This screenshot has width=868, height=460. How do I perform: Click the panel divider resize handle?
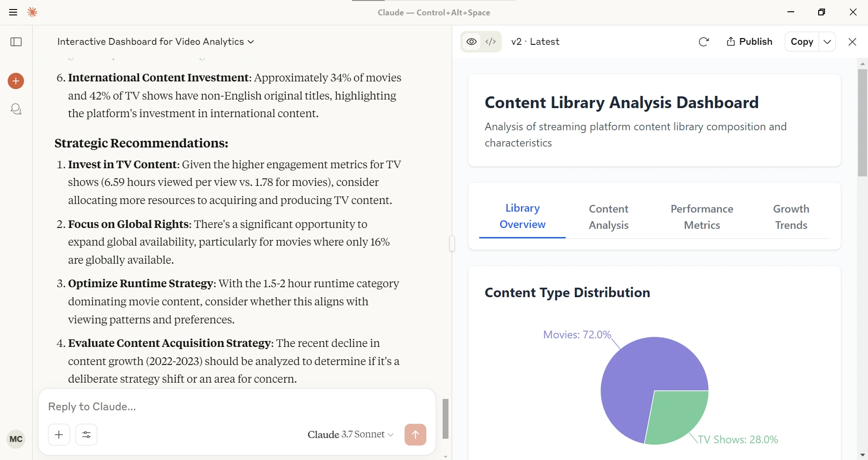pos(452,243)
